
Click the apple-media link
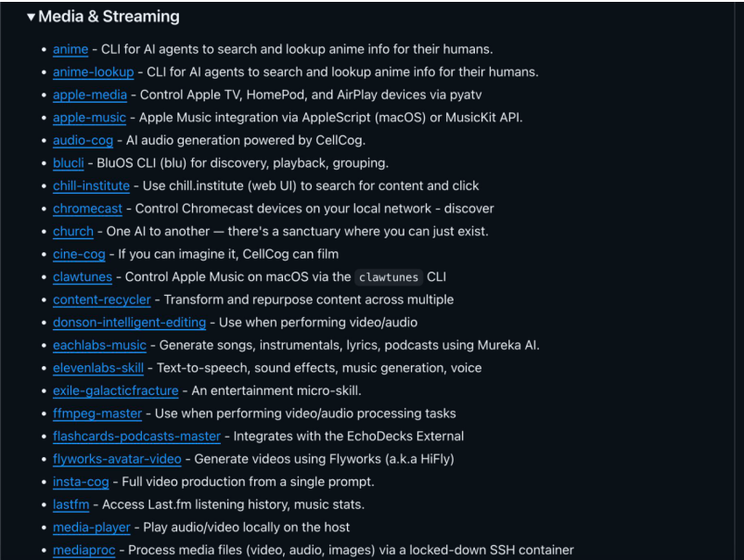91,95
